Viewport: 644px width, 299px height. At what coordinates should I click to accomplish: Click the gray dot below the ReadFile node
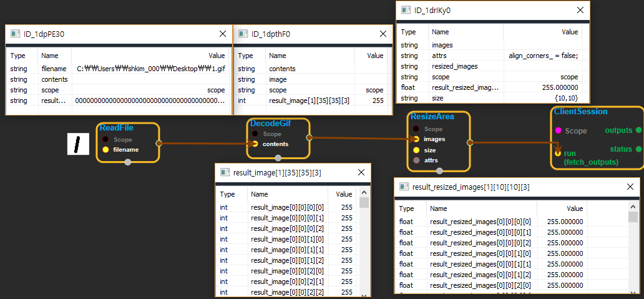click(x=128, y=162)
